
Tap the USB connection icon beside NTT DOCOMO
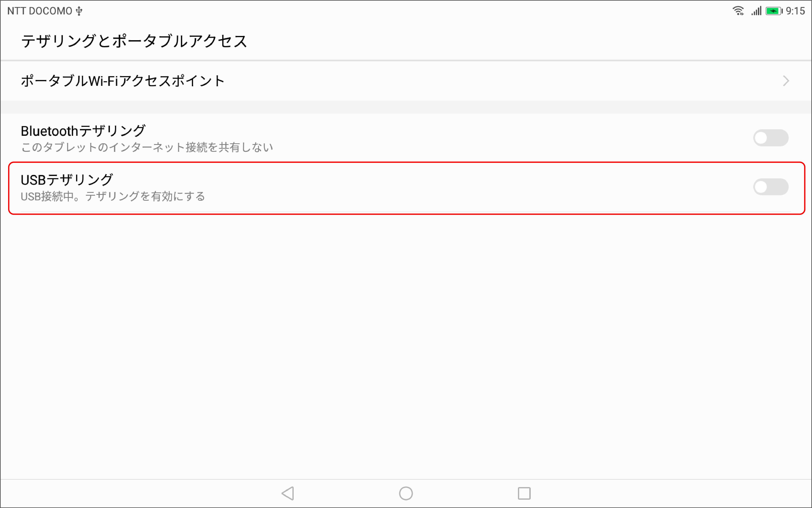[x=79, y=11]
